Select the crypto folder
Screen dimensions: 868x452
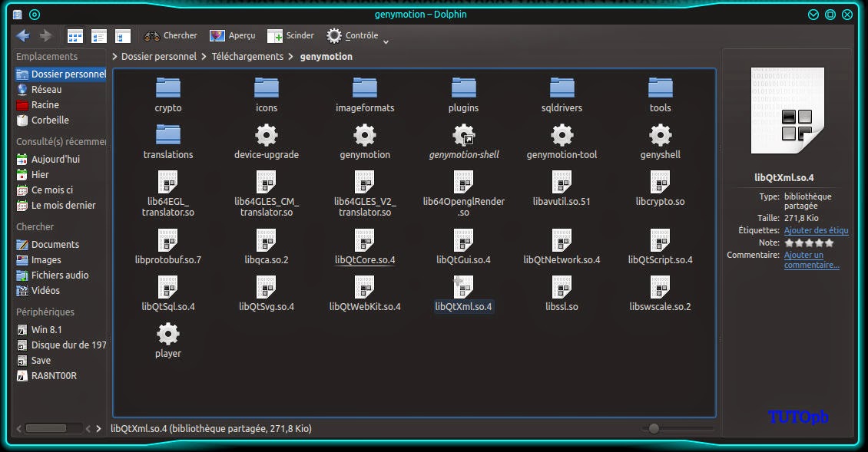coord(168,95)
